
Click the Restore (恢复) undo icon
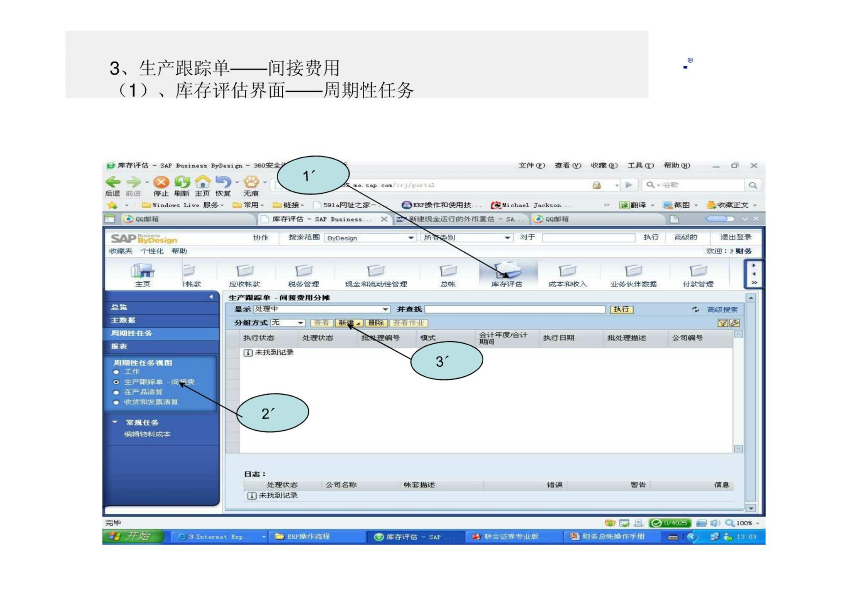223,182
